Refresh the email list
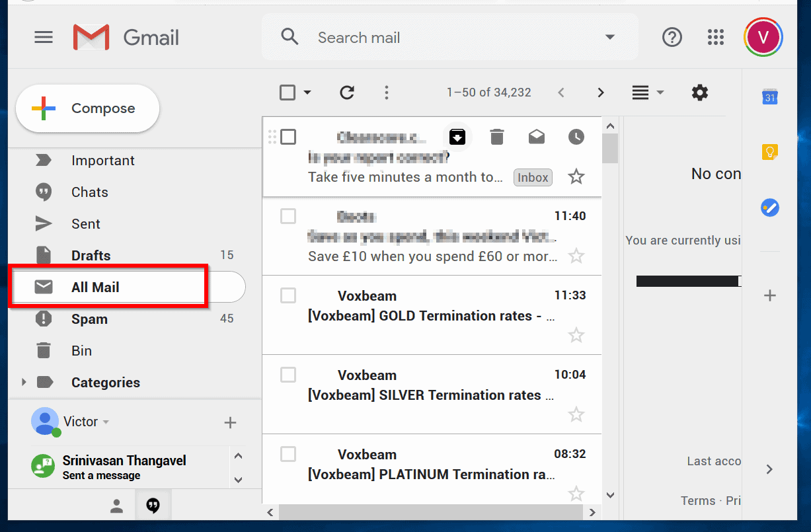This screenshot has width=811, height=532. pyautogui.click(x=347, y=93)
